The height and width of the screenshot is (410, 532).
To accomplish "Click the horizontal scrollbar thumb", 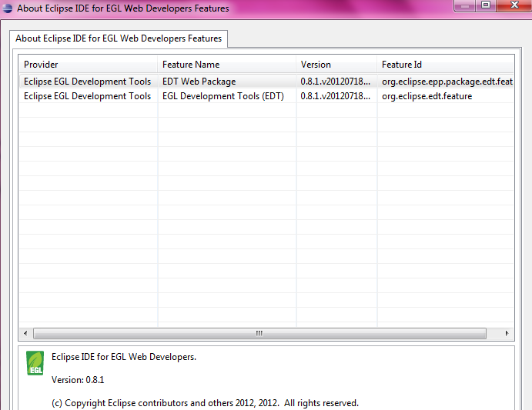I will 259,333.
